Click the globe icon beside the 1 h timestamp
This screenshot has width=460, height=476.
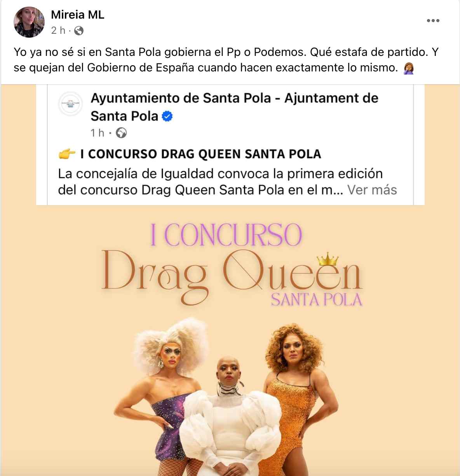tap(122, 133)
